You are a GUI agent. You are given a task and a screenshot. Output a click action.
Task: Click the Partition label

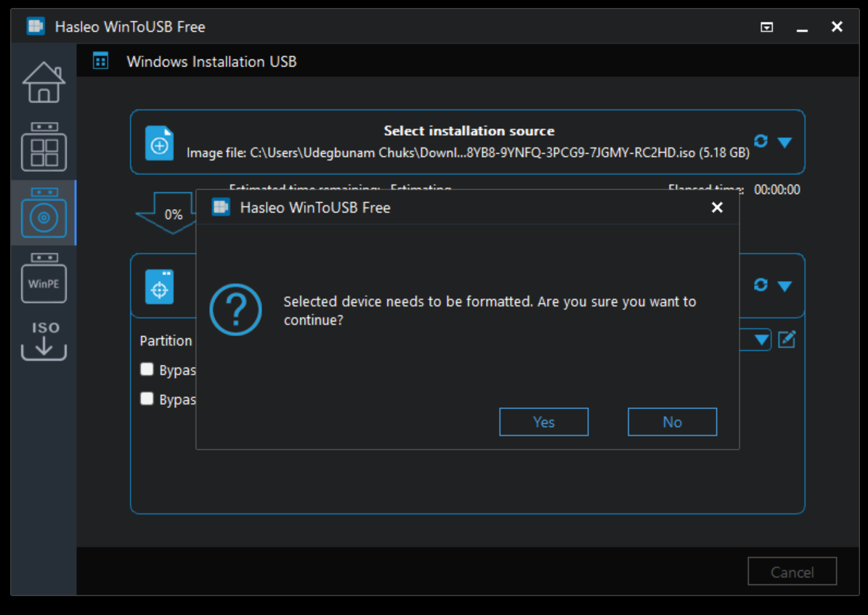(x=166, y=341)
